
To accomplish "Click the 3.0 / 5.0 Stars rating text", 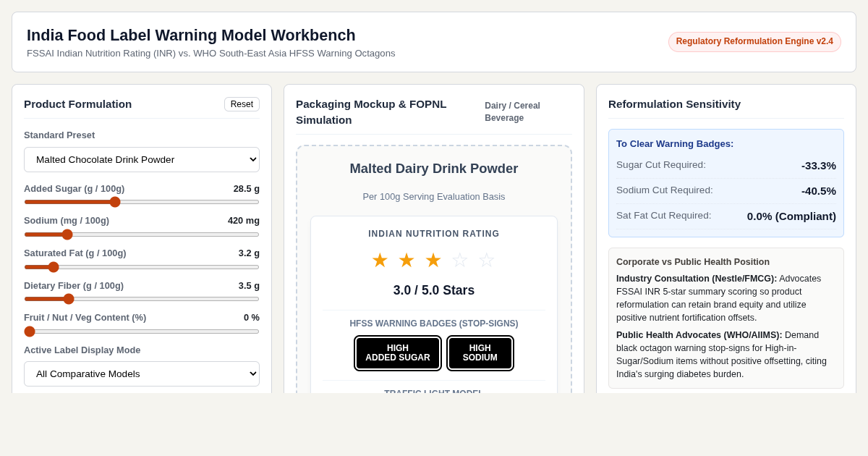I will pyautogui.click(x=434, y=290).
